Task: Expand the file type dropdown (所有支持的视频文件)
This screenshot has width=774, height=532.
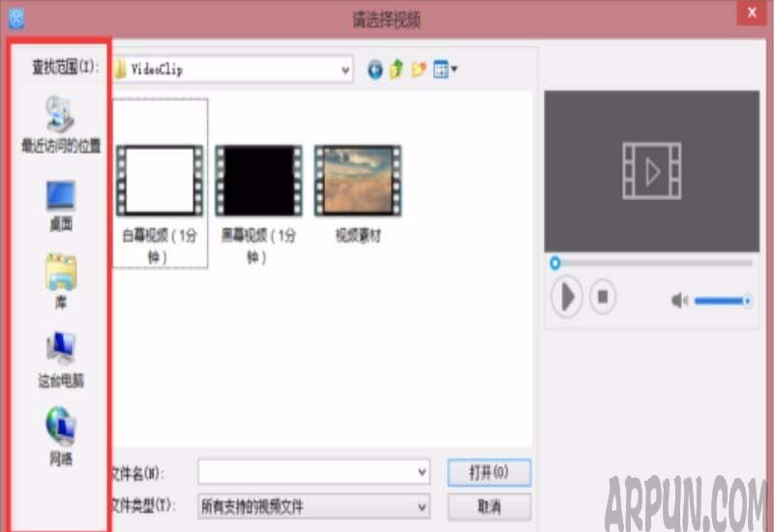Action: tap(422, 506)
